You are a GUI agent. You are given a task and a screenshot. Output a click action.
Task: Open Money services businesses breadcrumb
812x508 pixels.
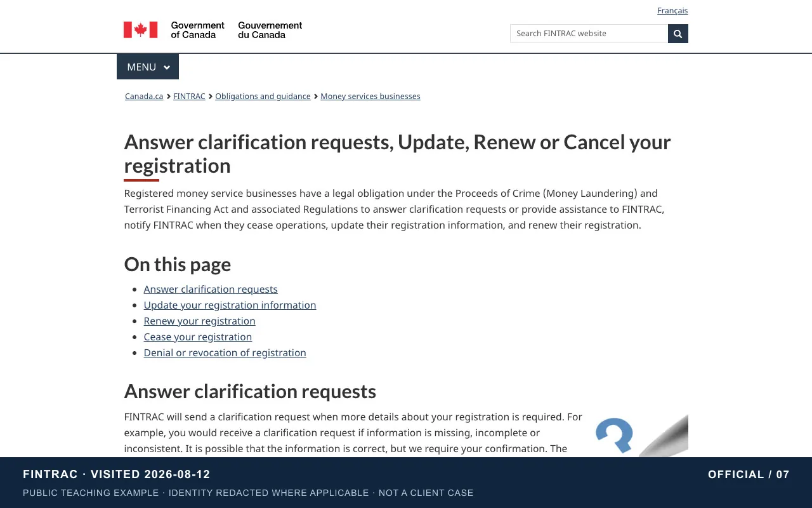coord(370,97)
